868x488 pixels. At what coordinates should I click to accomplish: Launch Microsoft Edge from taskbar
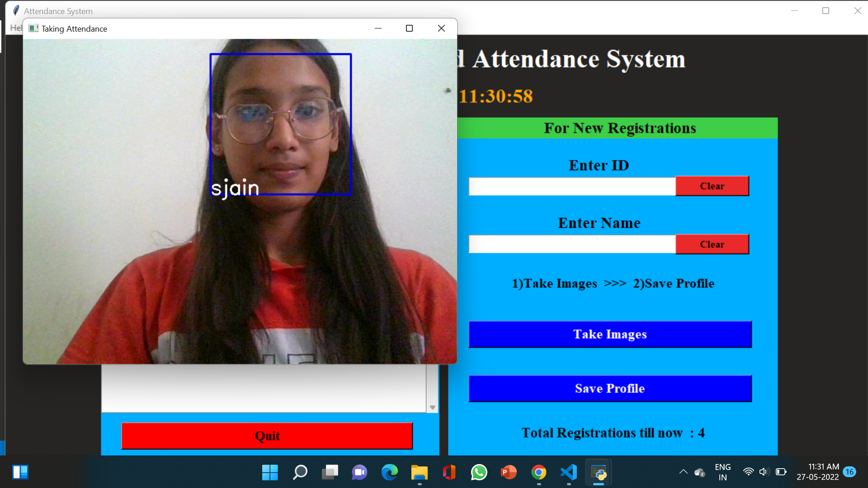(x=389, y=473)
